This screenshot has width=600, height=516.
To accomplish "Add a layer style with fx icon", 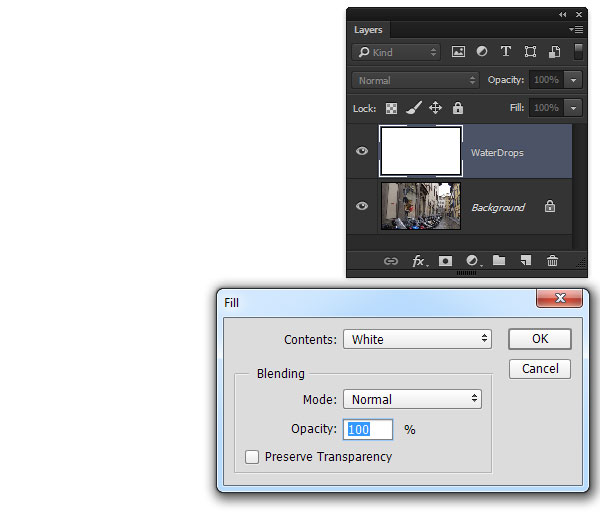I will [x=419, y=261].
